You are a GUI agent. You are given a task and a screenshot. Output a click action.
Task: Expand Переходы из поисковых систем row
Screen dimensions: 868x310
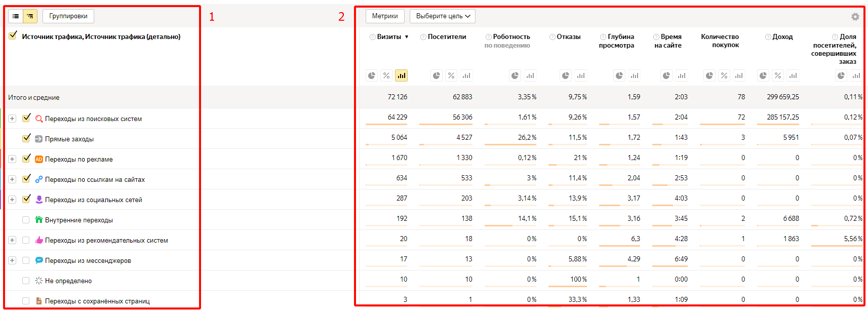12,119
